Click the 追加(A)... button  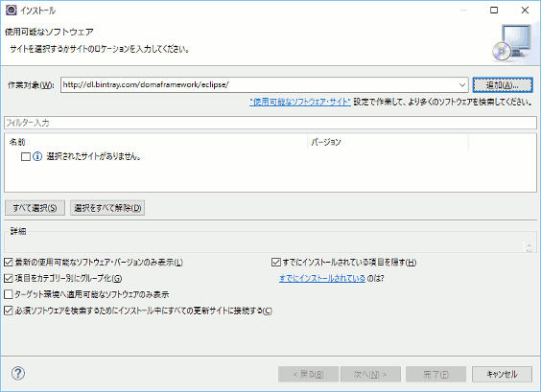click(503, 84)
